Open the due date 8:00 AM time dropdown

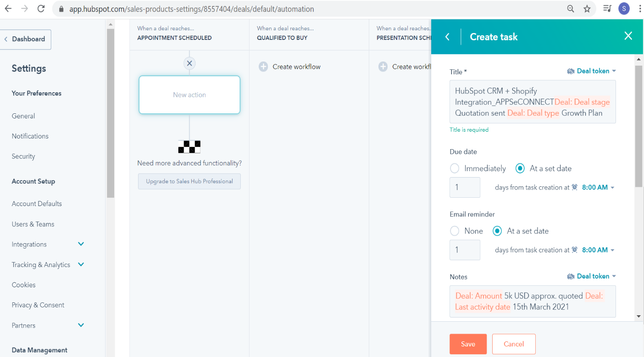click(x=598, y=187)
